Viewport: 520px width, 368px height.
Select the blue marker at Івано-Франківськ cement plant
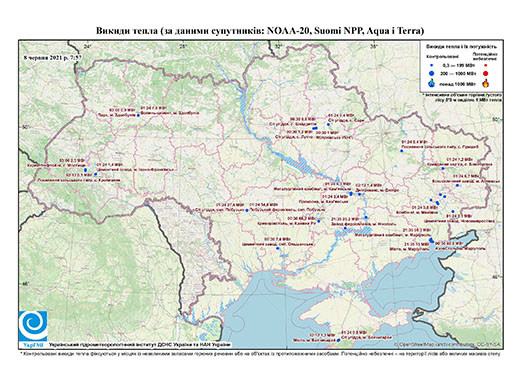click(96, 174)
